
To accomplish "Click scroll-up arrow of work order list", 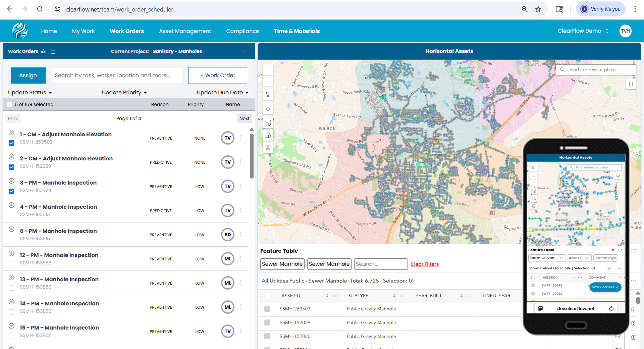I will tap(252, 130).
